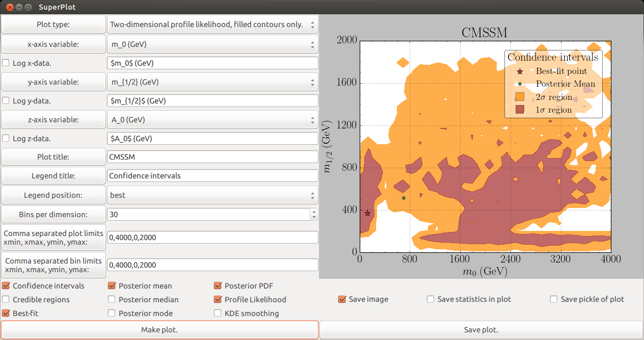Click the red 1σ region legend swatch
644x340 pixels.
click(520, 110)
